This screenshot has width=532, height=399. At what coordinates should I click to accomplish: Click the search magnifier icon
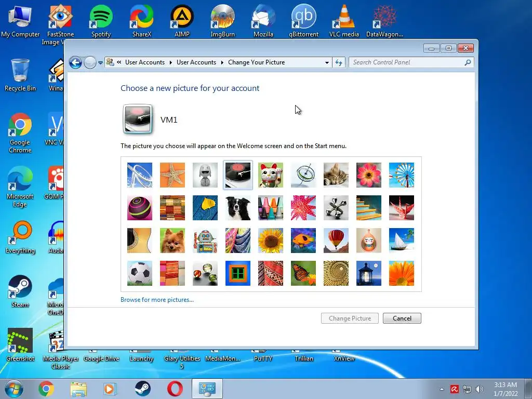[x=468, y=62]
